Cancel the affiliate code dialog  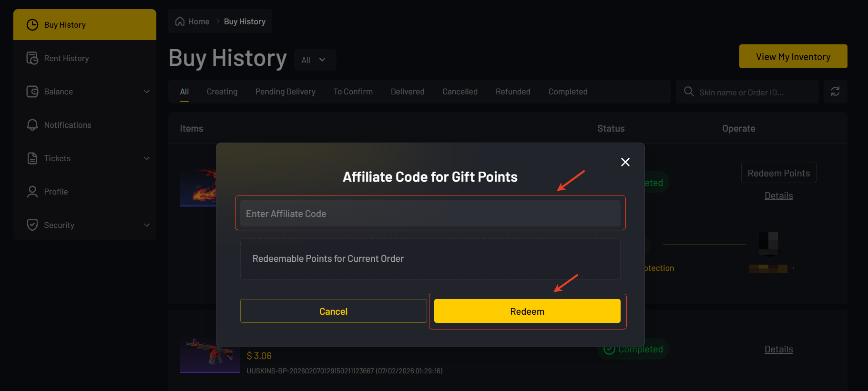click(x=333, y=311)
